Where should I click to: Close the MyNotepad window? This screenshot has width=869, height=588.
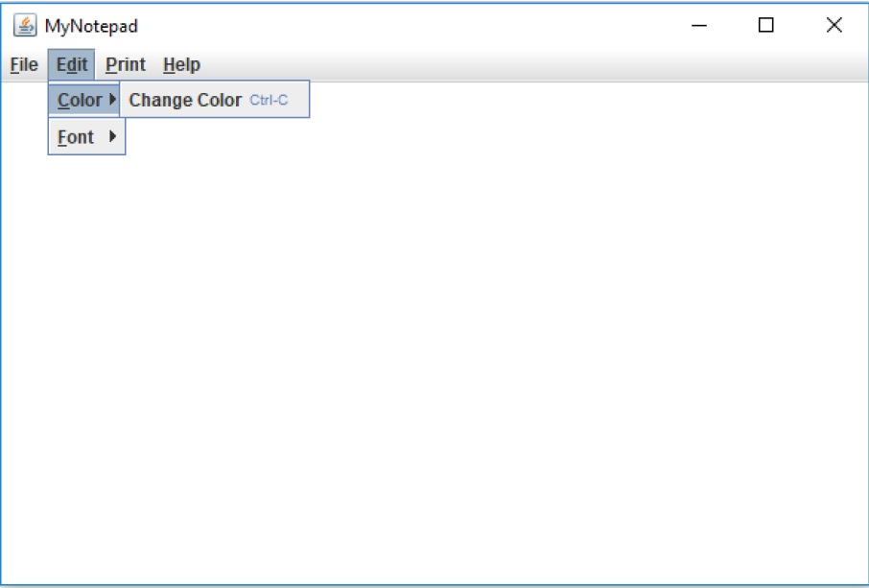[833, 25]
